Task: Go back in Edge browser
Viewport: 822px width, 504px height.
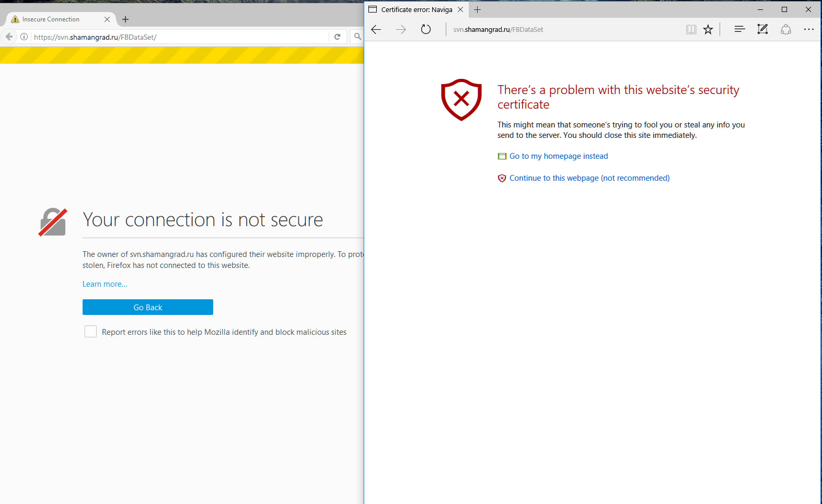Action: (x=376, y=30)
